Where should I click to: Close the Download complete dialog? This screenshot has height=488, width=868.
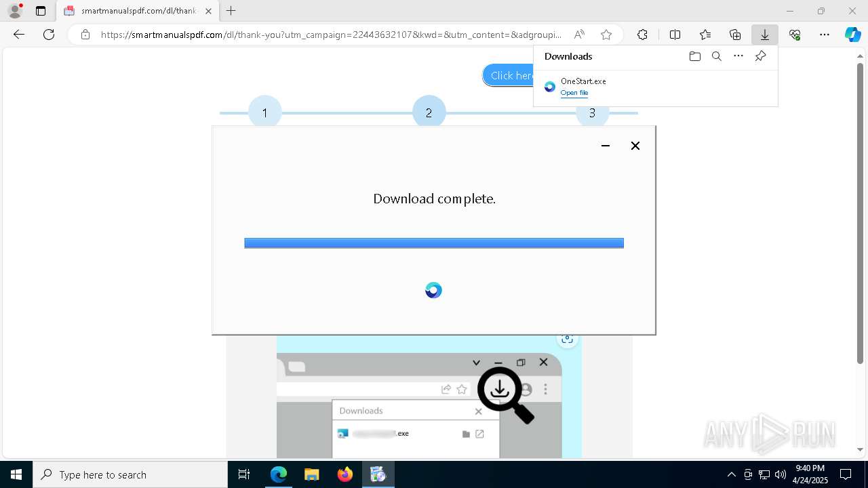[635, 146]
